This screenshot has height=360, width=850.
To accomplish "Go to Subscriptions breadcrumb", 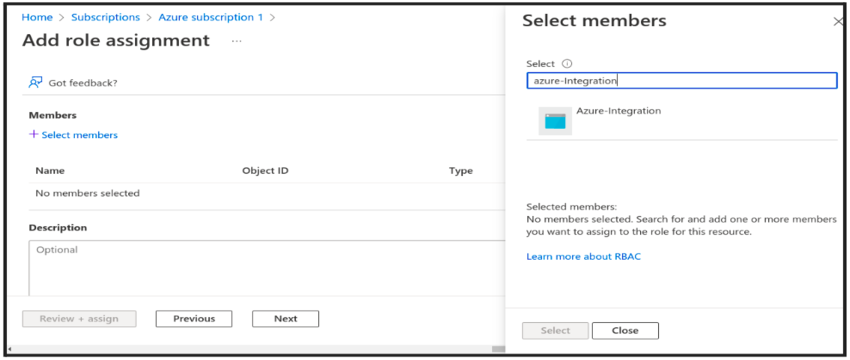I will click(105, 17).
